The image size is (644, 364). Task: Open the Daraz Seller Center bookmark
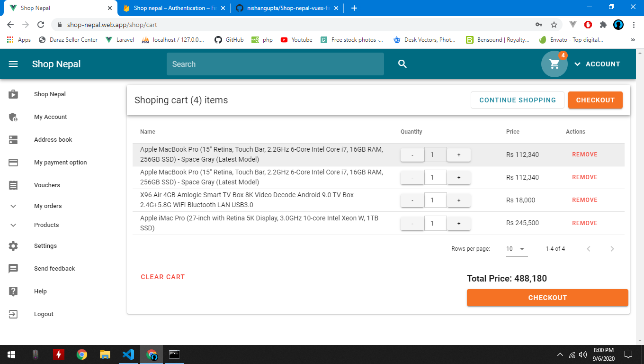point(68,40)
